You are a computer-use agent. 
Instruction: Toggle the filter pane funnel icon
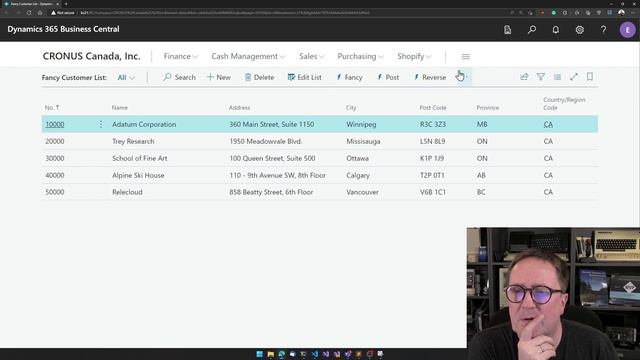[540, 77]
